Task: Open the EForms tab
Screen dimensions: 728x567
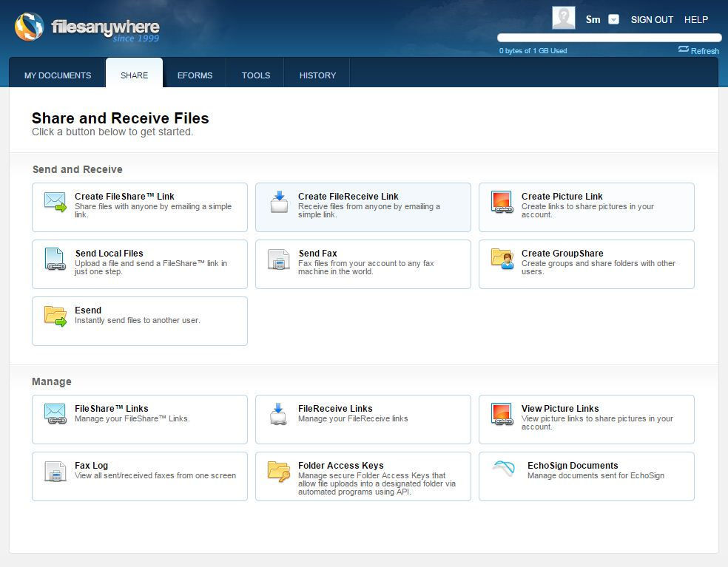Action: [x=195, y=75]
